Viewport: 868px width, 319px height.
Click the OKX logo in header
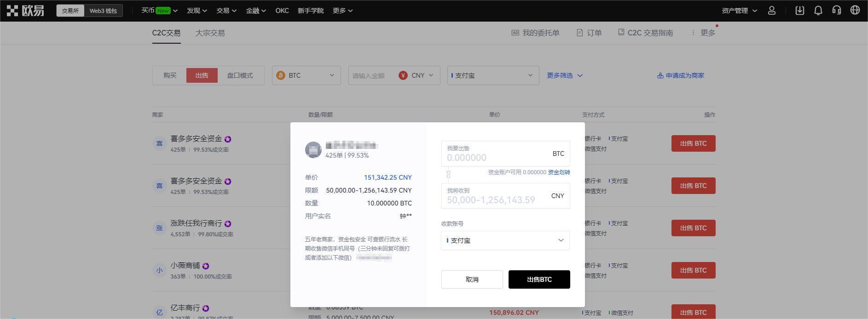(x=25, y=11)
